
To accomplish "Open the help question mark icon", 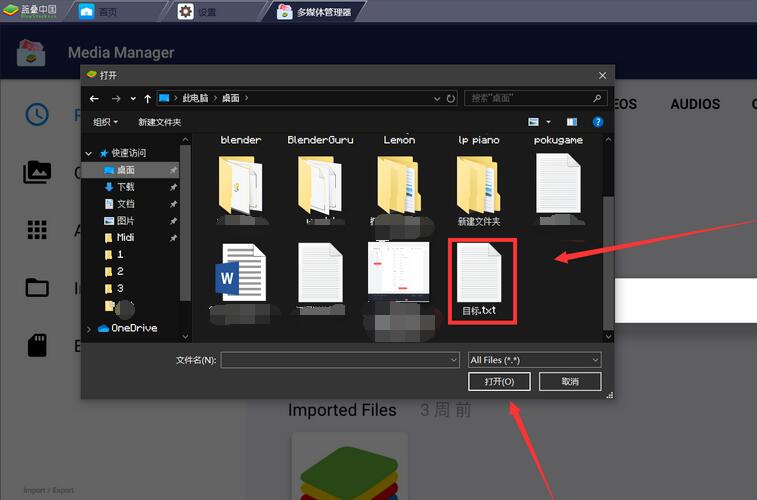I will [x=598, y=122].
